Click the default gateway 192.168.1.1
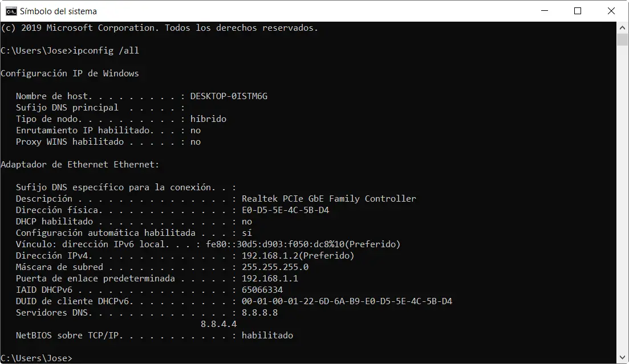This screenshot has height=364, width=629. (270, 279)
